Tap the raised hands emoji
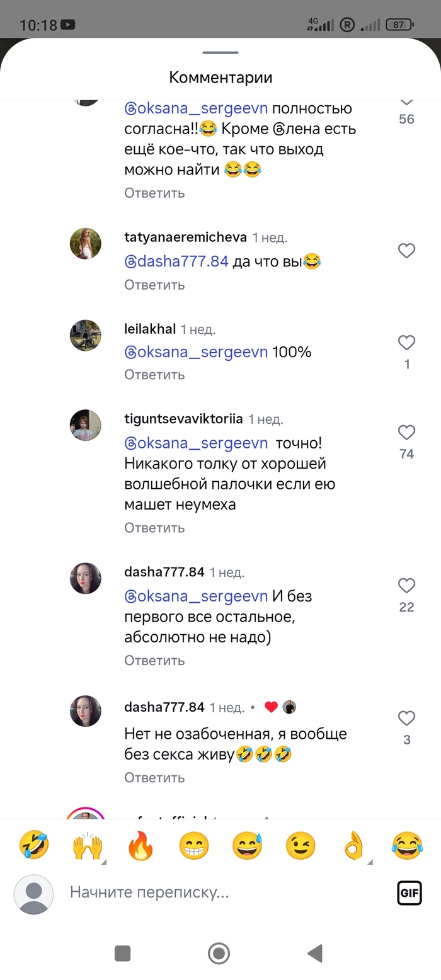 pos(87,845)
